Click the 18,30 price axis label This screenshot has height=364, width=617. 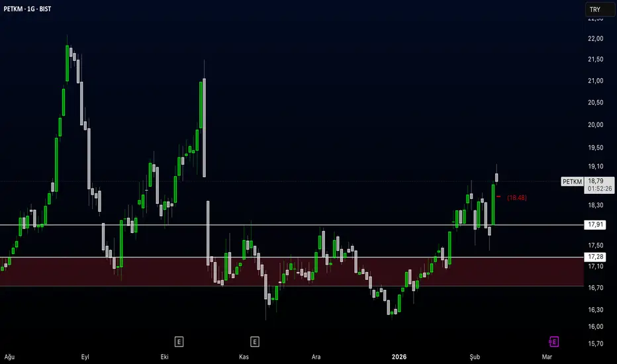pos(595,205)
